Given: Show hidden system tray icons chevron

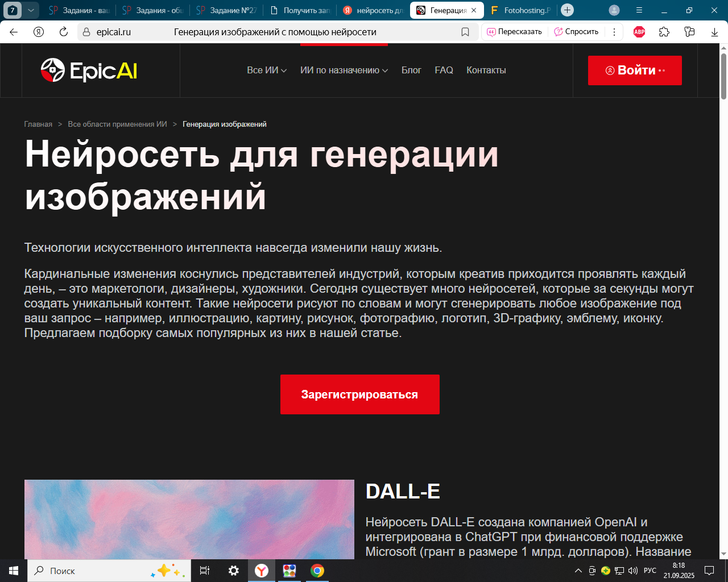Looking at the screenshot, I should (x=578, y=571).
